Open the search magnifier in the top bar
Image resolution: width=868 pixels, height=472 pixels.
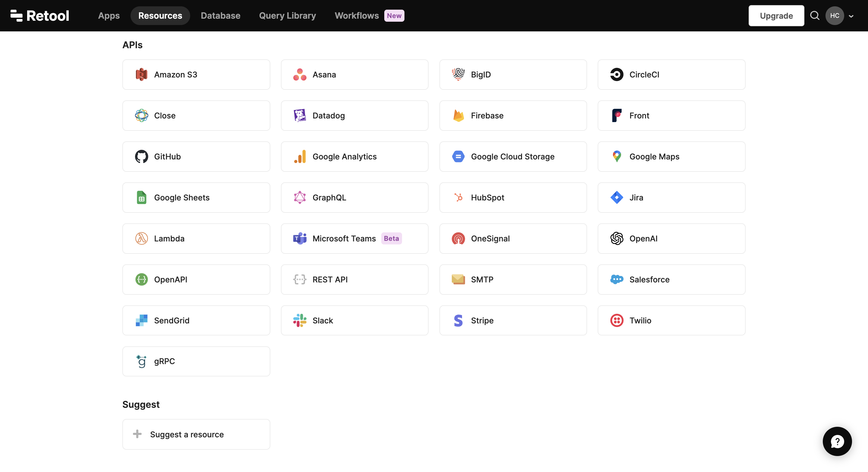click(814, 15)
